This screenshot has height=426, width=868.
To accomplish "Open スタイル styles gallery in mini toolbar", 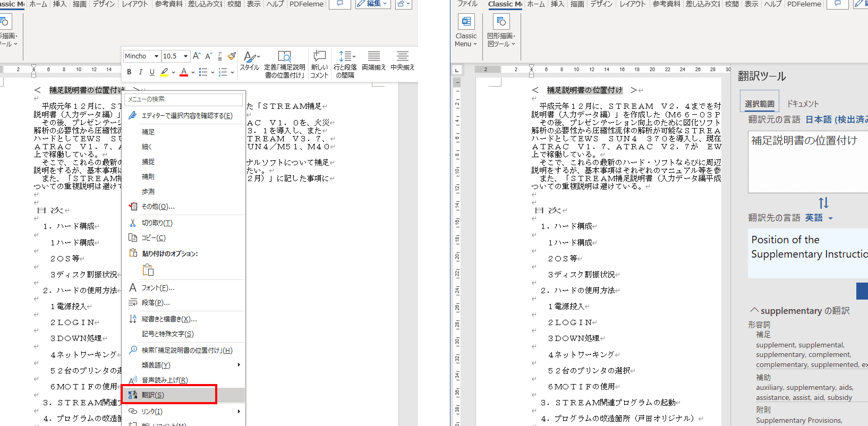I will coord(250,62).
